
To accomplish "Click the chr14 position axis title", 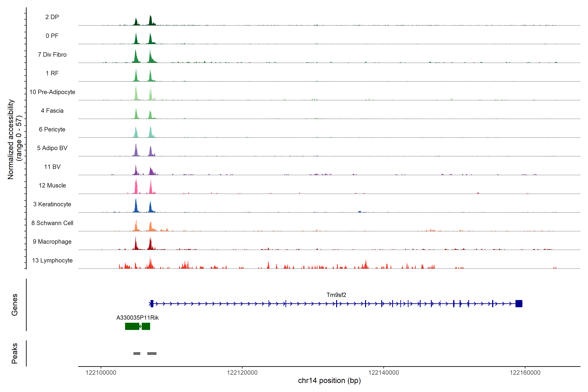I will (x=329, y=381).
